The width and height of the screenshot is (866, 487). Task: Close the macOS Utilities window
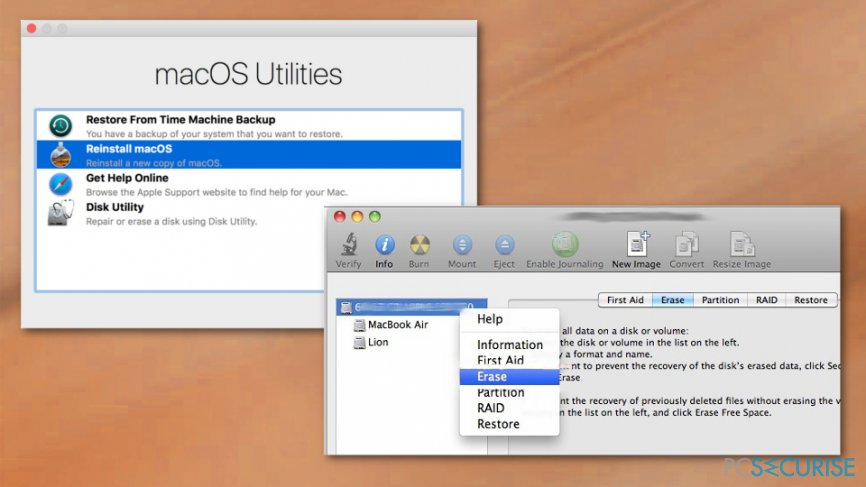(31, 28)
